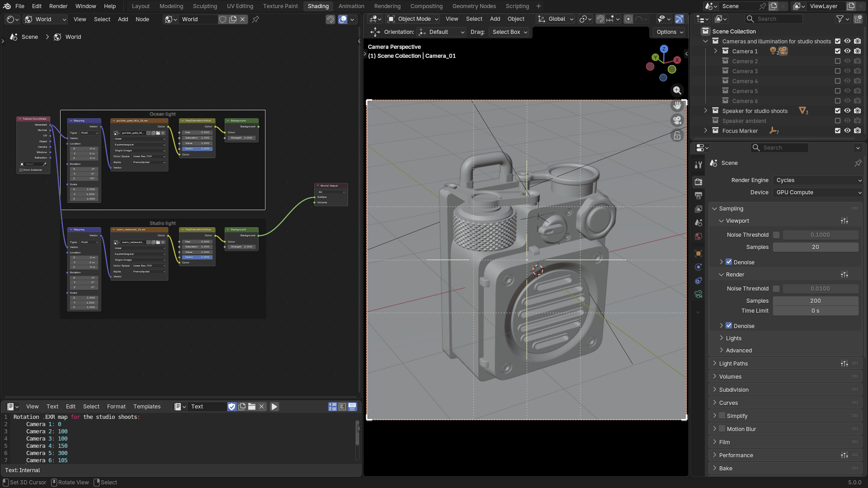Click the lock camera to view icon
868x488 pixels.
point(677,136)
